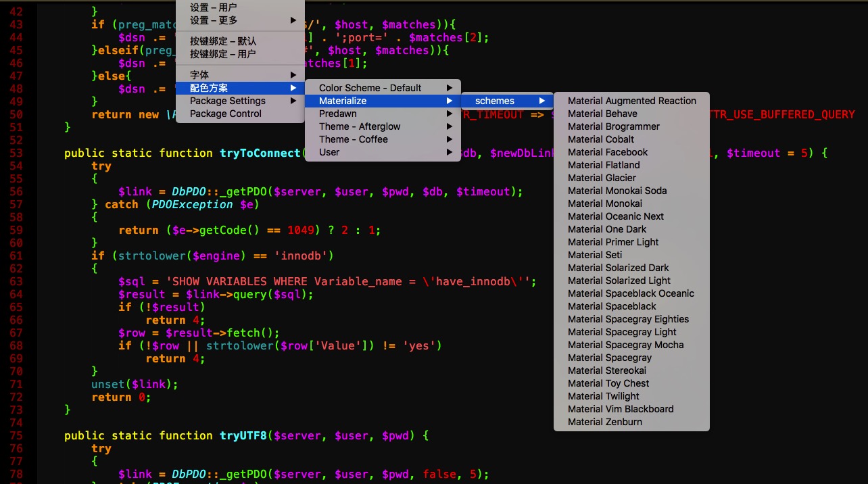Expand Theme - Afterglow submenu
The height and width of the screenshot is (484, 868).
[383, 126]
